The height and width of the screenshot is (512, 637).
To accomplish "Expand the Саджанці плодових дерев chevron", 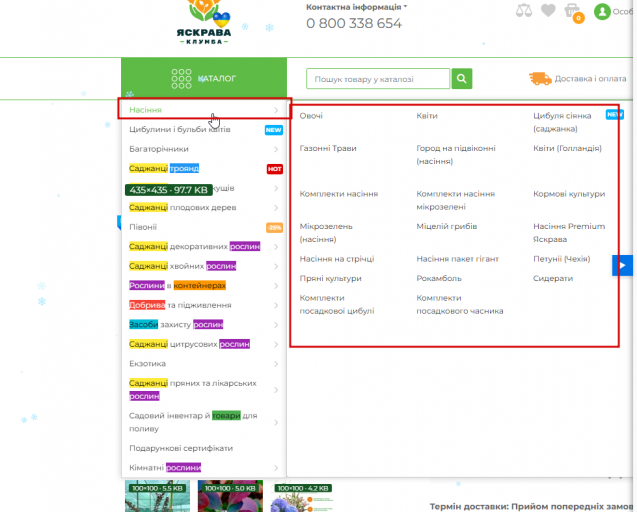I will pos(276,208).
